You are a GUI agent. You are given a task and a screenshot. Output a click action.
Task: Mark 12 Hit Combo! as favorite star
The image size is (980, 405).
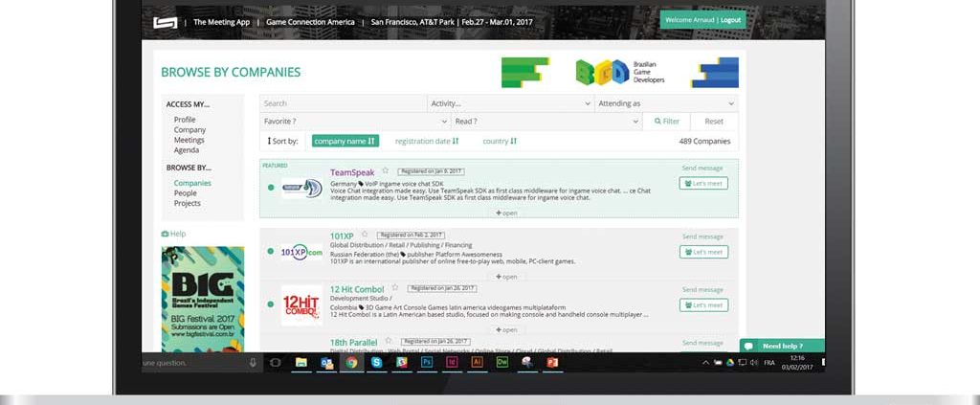point(395,287)
